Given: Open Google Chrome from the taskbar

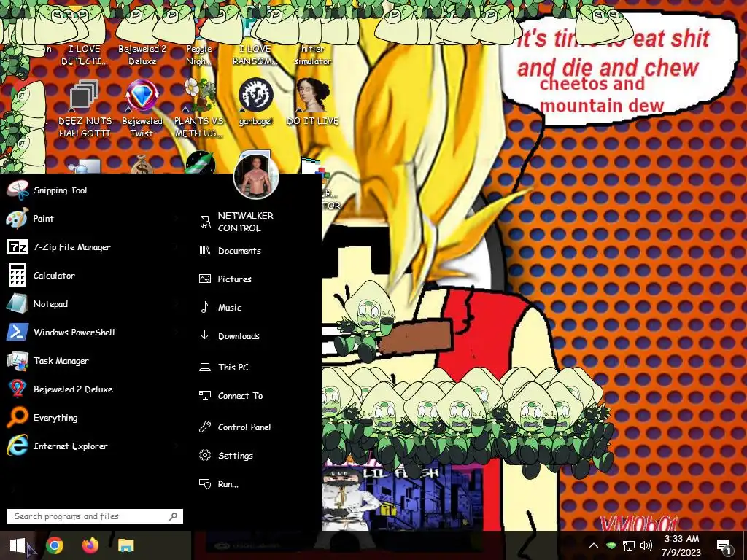Looking at the screenshot, I should tap(54, 545).
